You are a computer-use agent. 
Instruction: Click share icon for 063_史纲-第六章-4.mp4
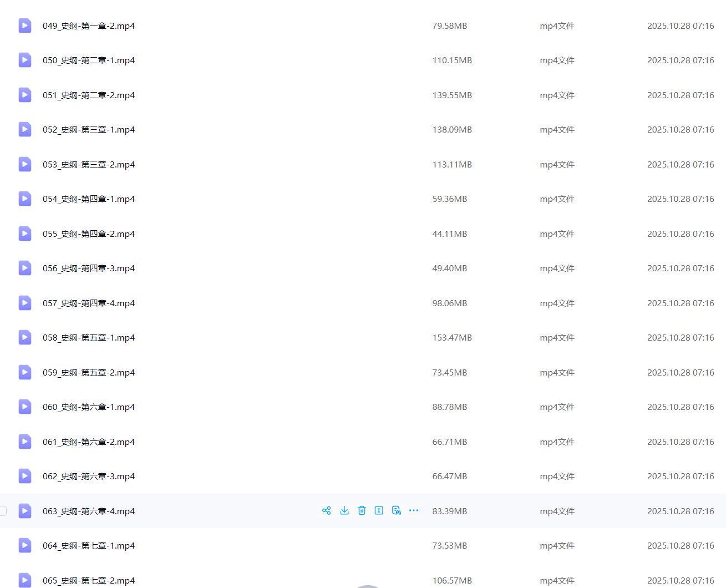coord(327,511)
